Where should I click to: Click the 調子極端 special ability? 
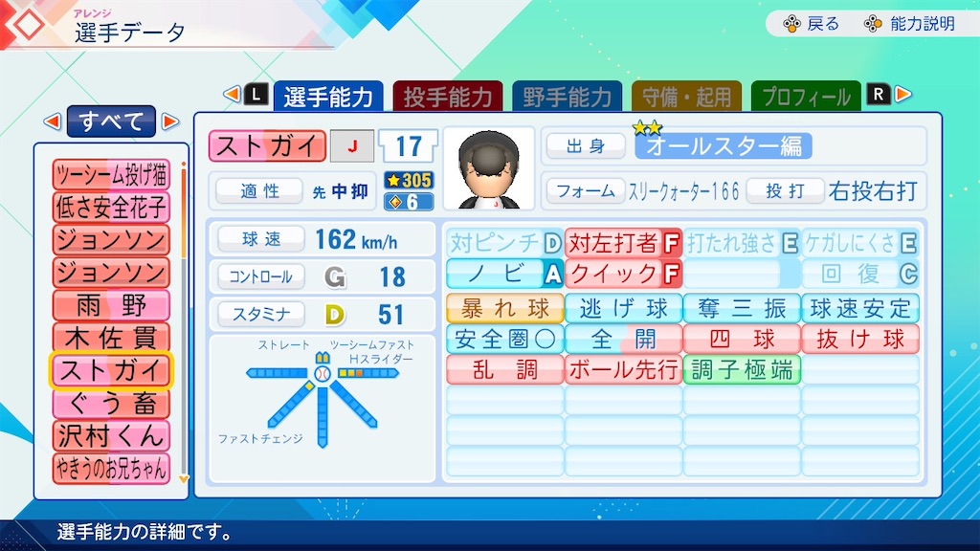[742, 370]
